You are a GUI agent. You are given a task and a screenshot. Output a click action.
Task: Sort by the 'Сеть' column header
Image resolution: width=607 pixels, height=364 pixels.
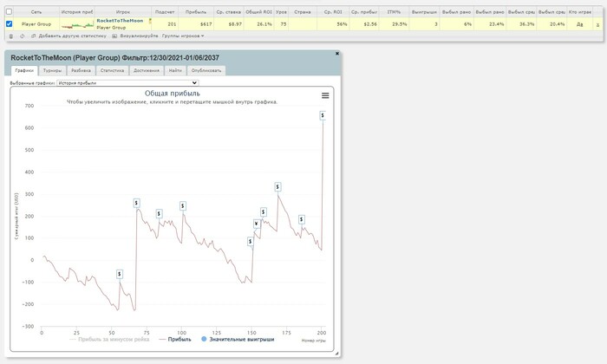pos(36,12)
